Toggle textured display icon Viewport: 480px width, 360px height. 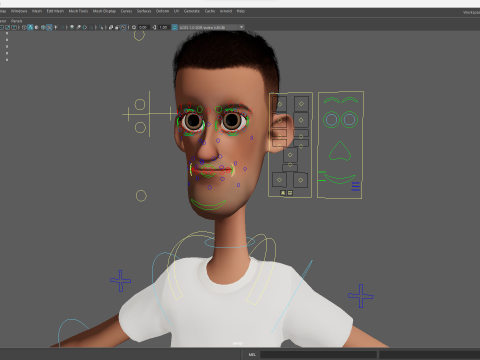(x=49, y=27)
